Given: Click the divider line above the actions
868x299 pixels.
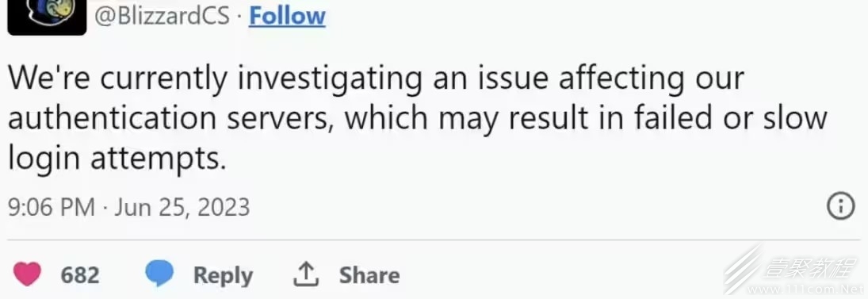Looking at the screenshot, I should 434,240.
